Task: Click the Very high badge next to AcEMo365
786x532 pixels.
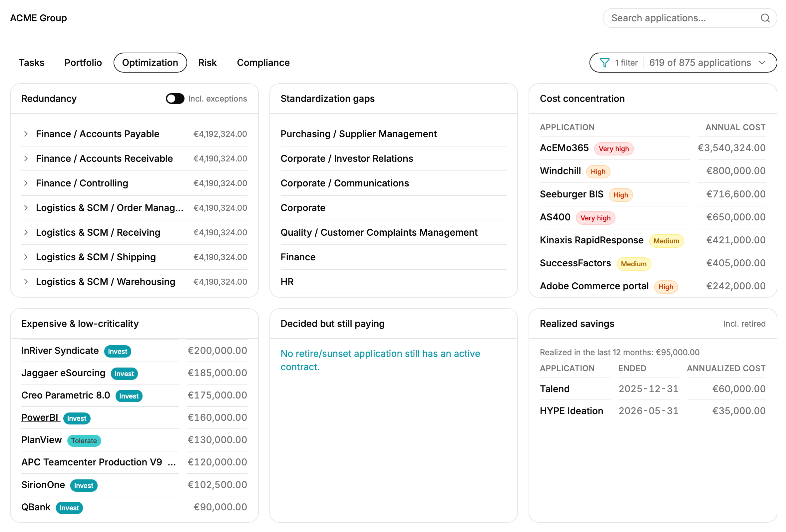Action: click(613, 149)
